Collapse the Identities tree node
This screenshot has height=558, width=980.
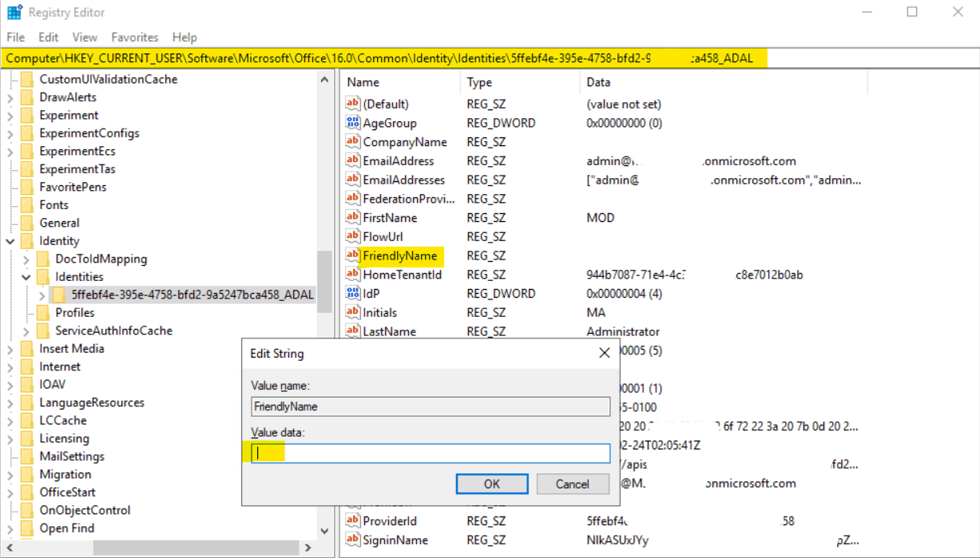pyautogui.click(x=26, y=277)
